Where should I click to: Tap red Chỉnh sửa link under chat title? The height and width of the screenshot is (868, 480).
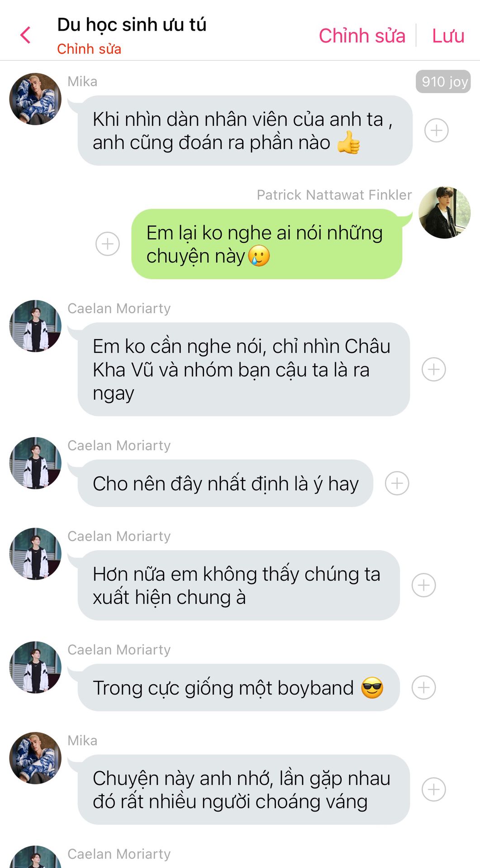pyautogui.click(x=89, y=49)
